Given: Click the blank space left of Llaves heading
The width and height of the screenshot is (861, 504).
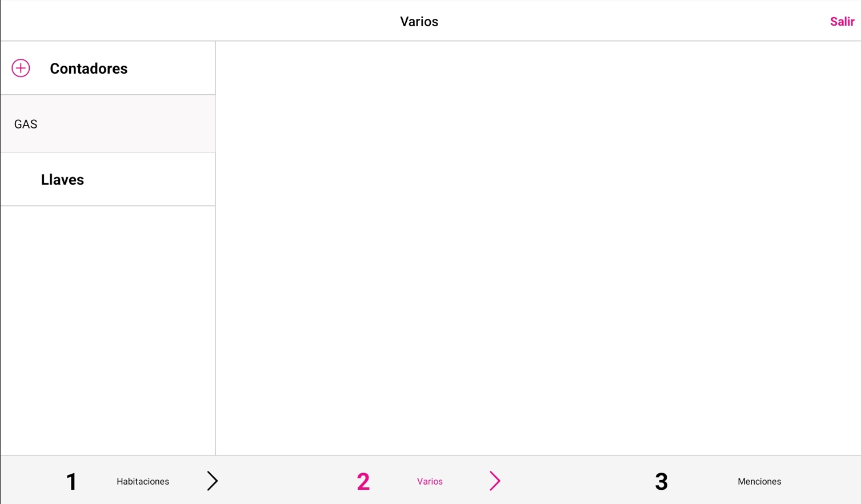Looking at the screenshot, I should [21, 180].
